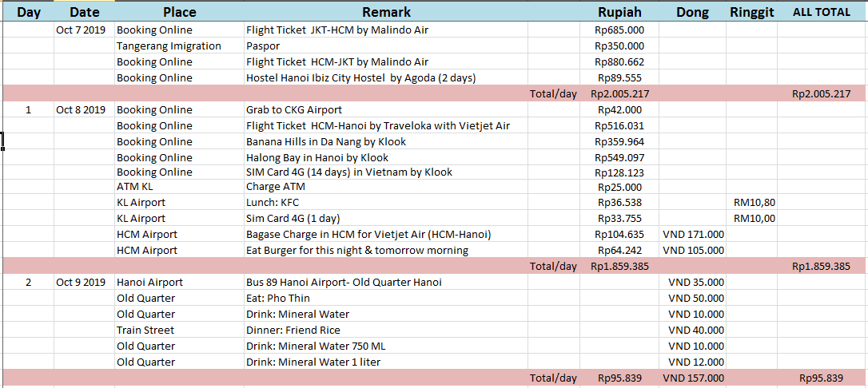Screen dimensions: 868x388
Task: Select the "Hanoi Airport" place cell
Action: [x=149, y=283]
